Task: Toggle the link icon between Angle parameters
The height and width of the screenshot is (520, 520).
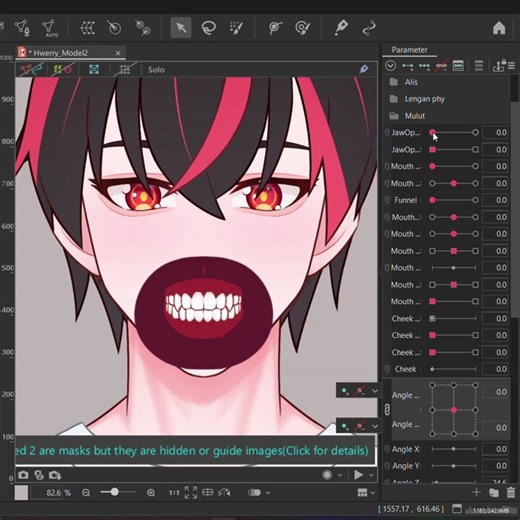Action: click(x=387, y=410)
